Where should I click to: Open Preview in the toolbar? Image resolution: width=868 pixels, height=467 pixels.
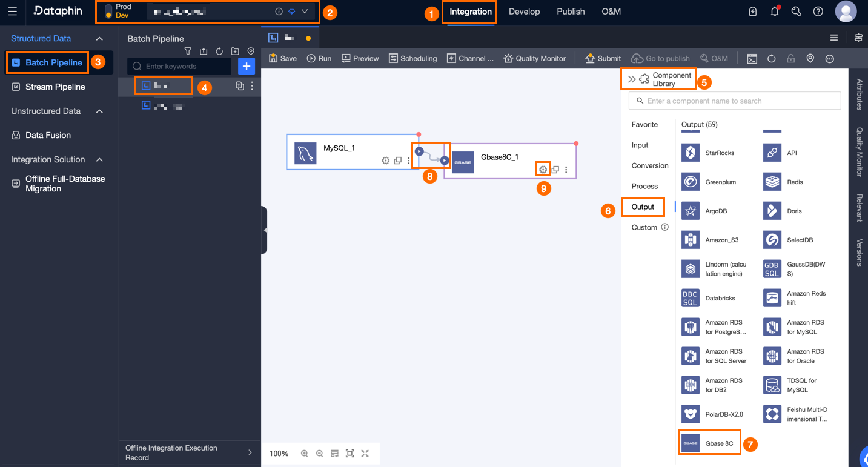point(360,58)
